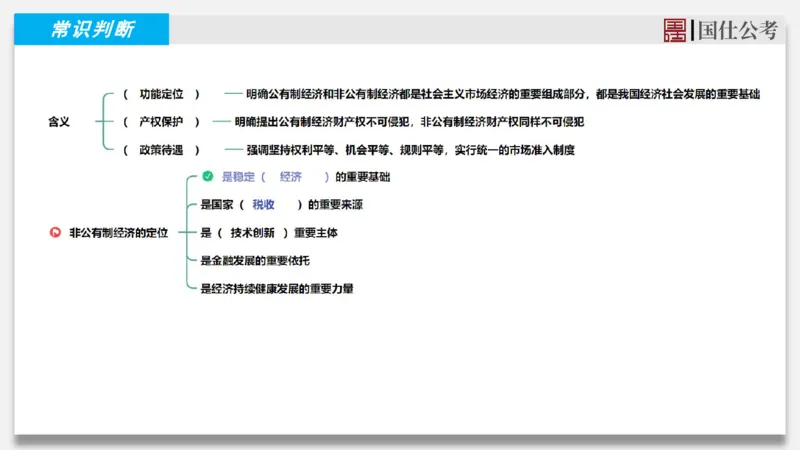Click the green checkmark icon beside 是稳定
Image resolution: width=800 pixels, height=450 pixels.
pyautogui.click(x=208, y=176)
